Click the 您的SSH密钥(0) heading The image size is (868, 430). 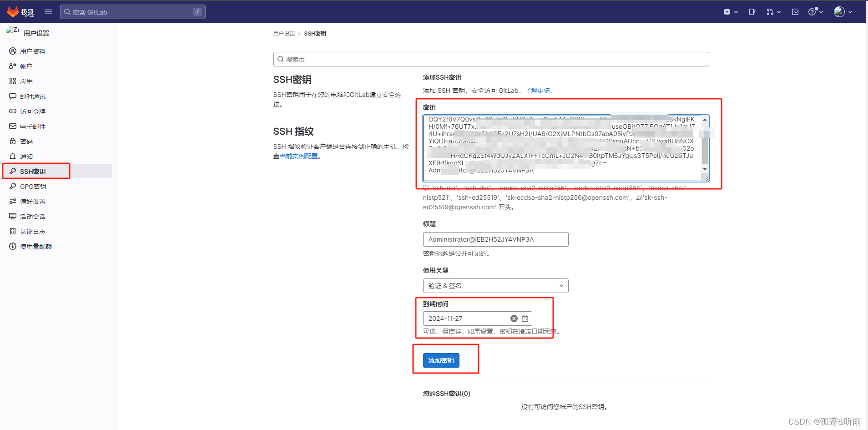(447, 394)
